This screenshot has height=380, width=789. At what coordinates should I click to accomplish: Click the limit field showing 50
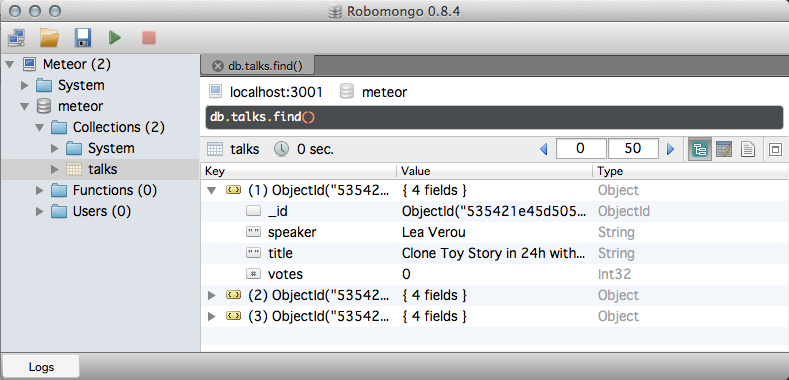point(633,148)
